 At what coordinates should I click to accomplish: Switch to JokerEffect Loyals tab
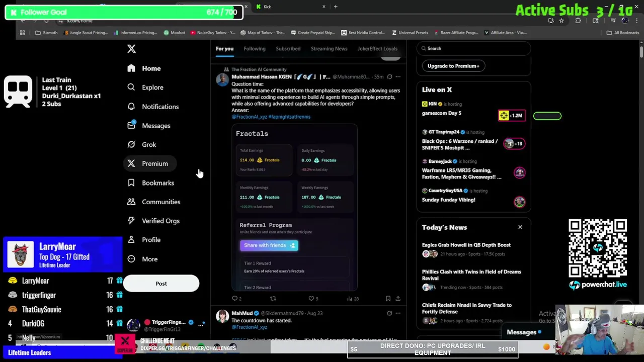[x=377, y=49]
